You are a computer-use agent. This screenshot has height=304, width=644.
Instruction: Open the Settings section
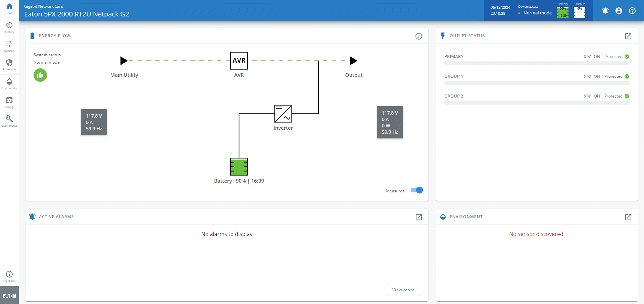point(9,103)
